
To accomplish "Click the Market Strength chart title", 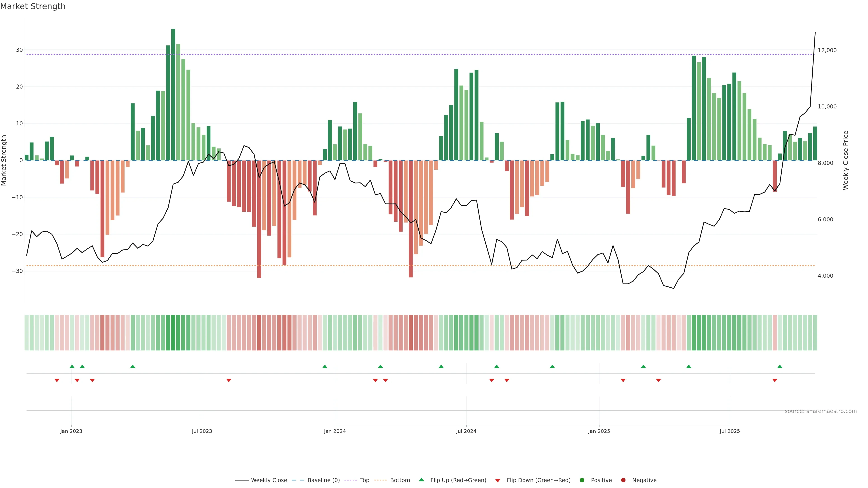I will click(x=33, y=6).
